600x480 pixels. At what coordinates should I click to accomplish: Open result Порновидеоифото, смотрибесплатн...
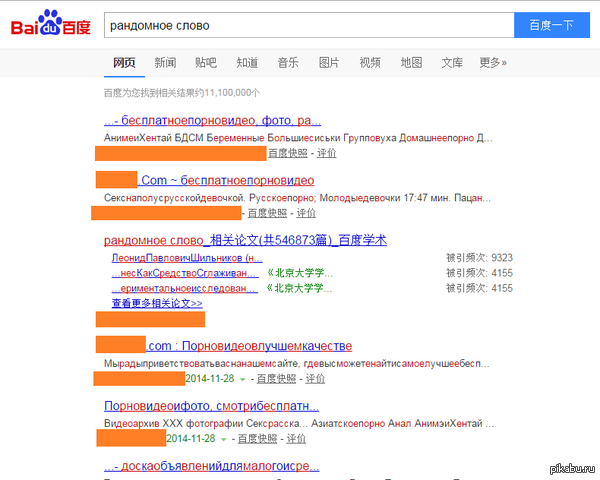click(212, 406)
